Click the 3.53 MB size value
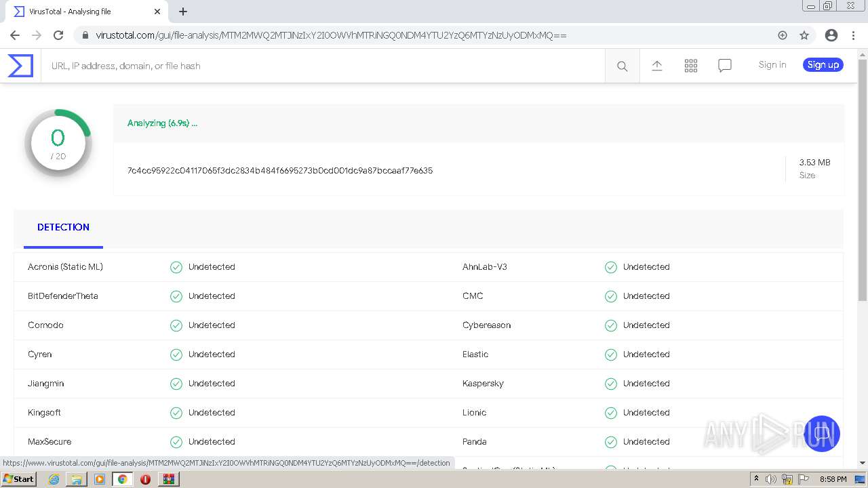 (x=814, y=163)
